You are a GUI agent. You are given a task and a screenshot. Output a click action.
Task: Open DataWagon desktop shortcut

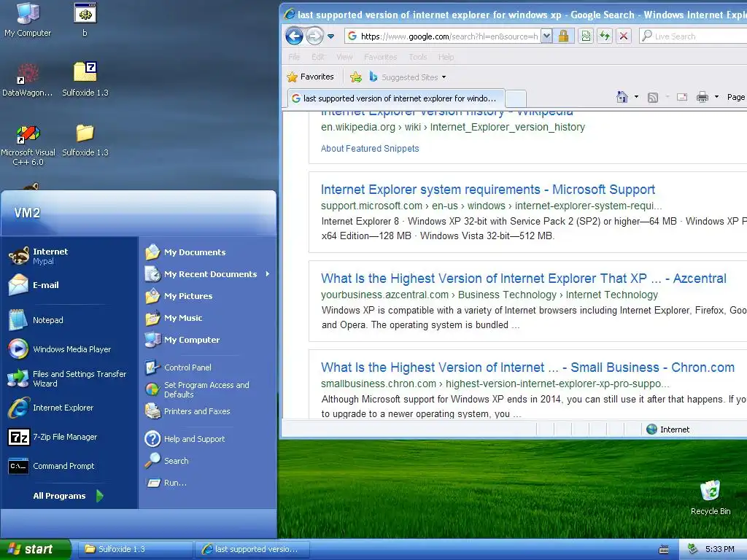click(28, 79)
